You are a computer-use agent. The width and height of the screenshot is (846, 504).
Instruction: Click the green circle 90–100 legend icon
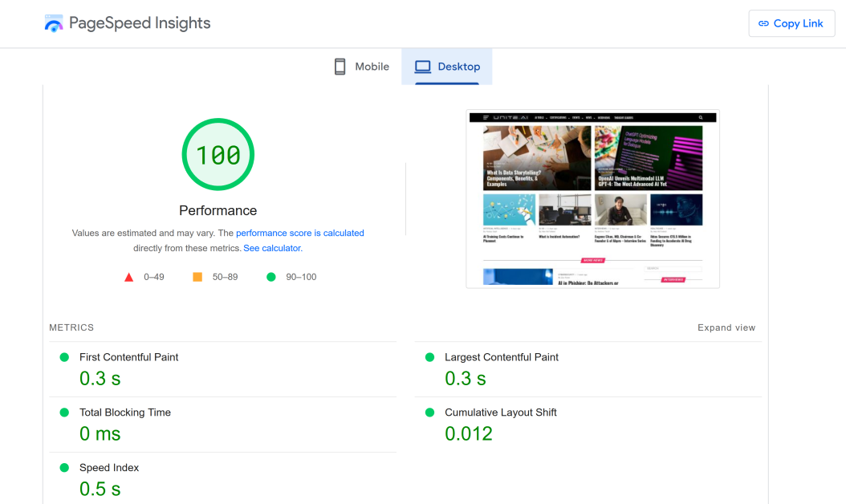[270, 278]
